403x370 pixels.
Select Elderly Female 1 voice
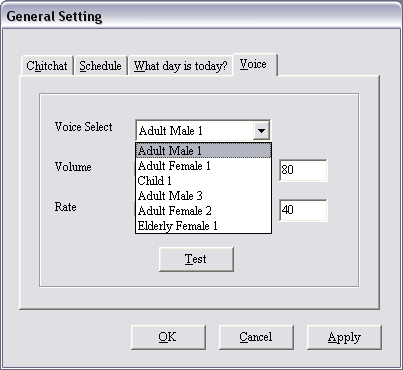pyautogui.click(x=203, y=226)
